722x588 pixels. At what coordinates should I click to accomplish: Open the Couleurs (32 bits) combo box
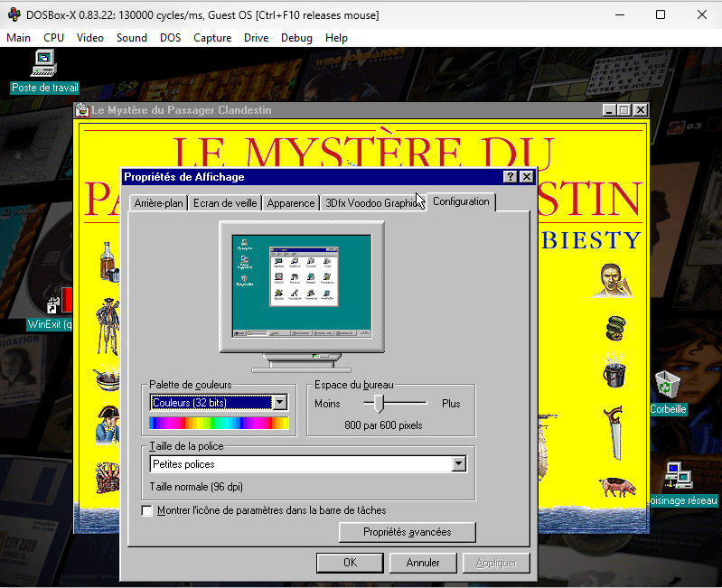pos(219,403)
